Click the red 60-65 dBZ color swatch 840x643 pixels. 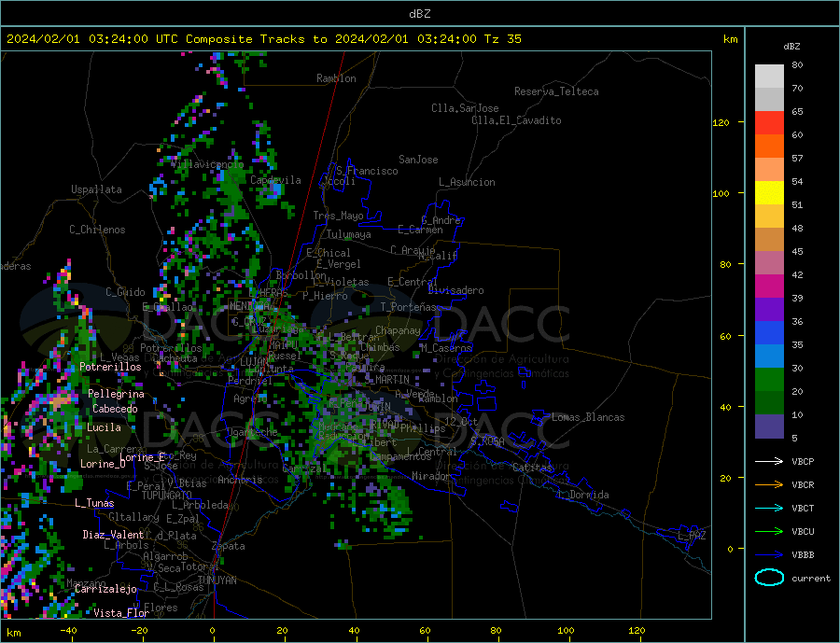tap(769, 122)
